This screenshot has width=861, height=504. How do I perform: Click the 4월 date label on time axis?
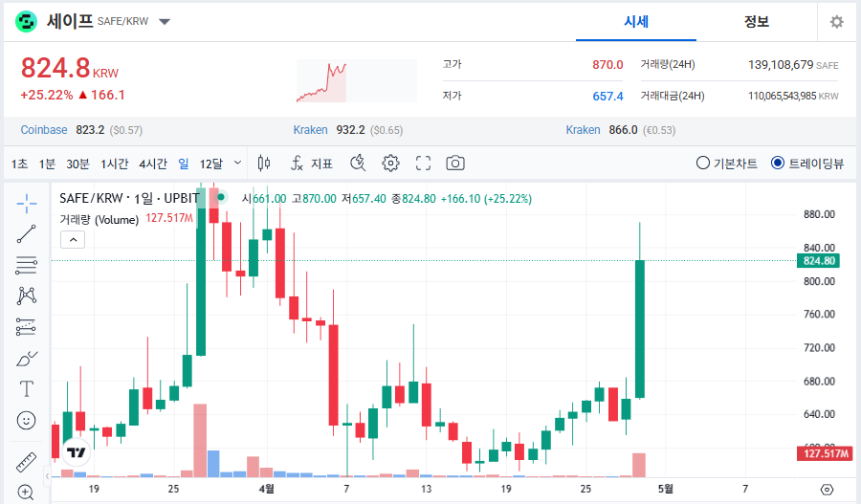tap(267, 489)
